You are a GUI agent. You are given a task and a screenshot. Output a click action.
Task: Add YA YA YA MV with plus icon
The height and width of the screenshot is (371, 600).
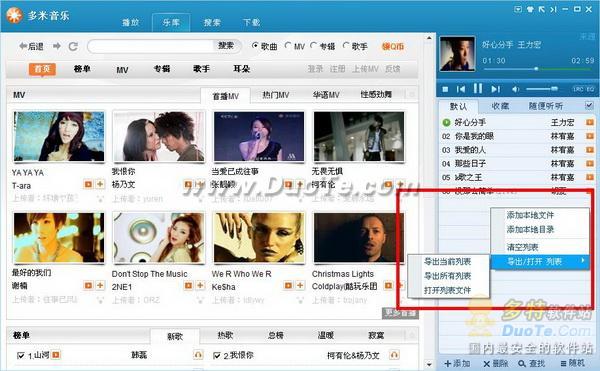(100, 184)
